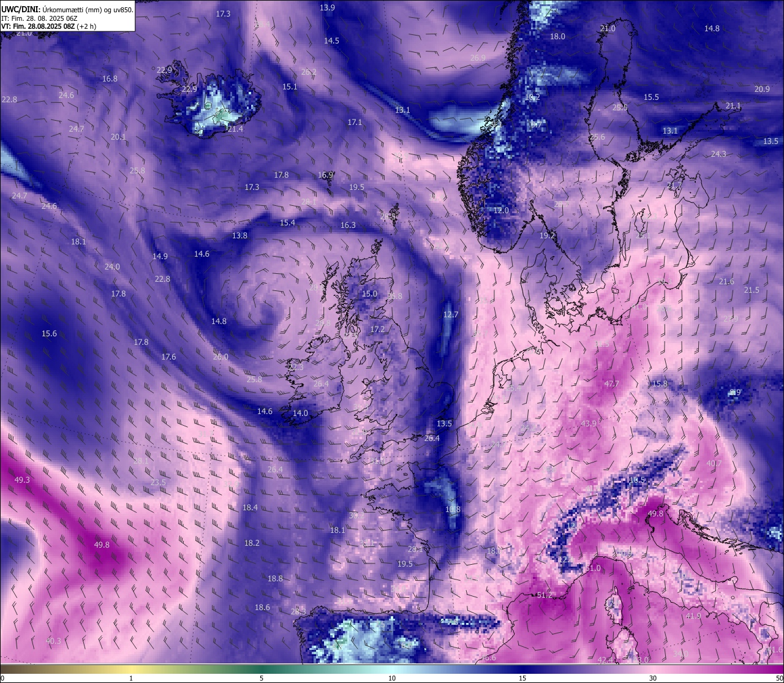Viewport: 784px width, 683px height.
Task: Click the 20.1 value label
Action: (x=118, y=137)
